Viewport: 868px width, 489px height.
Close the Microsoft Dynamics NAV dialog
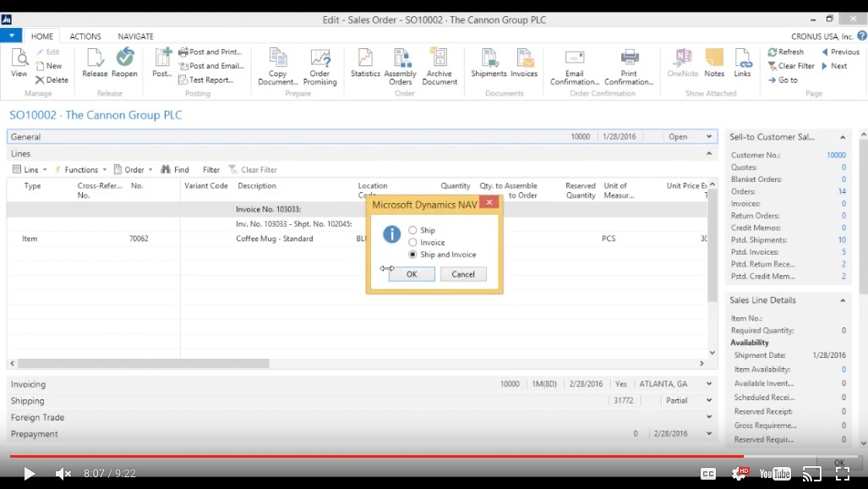[x=489, y=202]
